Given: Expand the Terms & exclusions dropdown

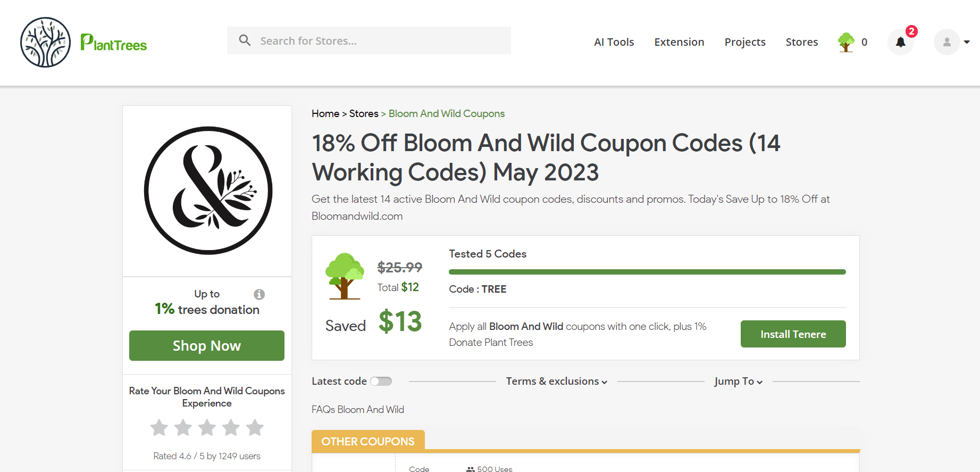Looking at the screenshot, I should (556, 382).
